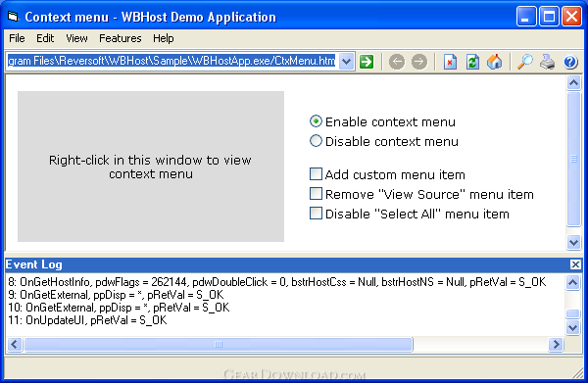This screenshot has height=383, width=588.
Task: Go forward with the Forward arrow icon
Action: 419,62
